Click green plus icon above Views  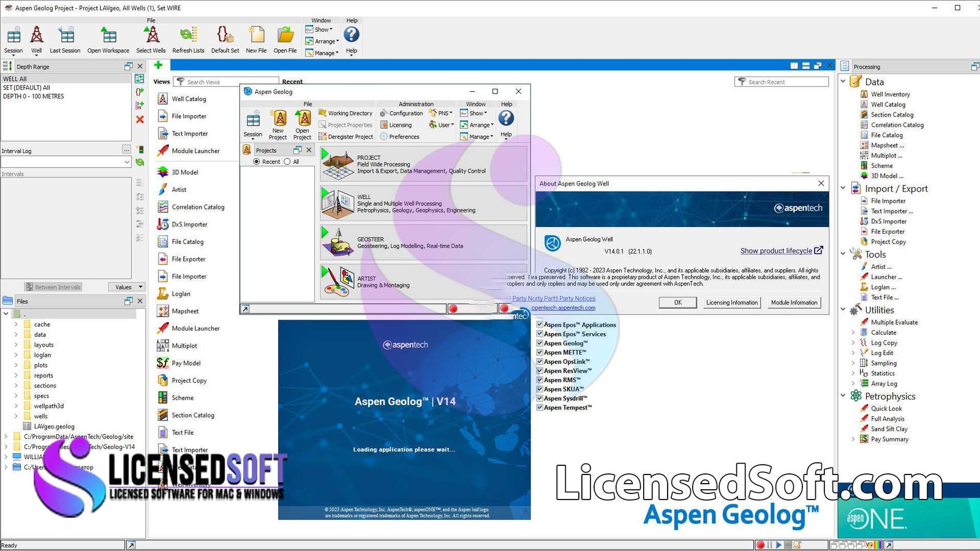(x=158, y=65)
